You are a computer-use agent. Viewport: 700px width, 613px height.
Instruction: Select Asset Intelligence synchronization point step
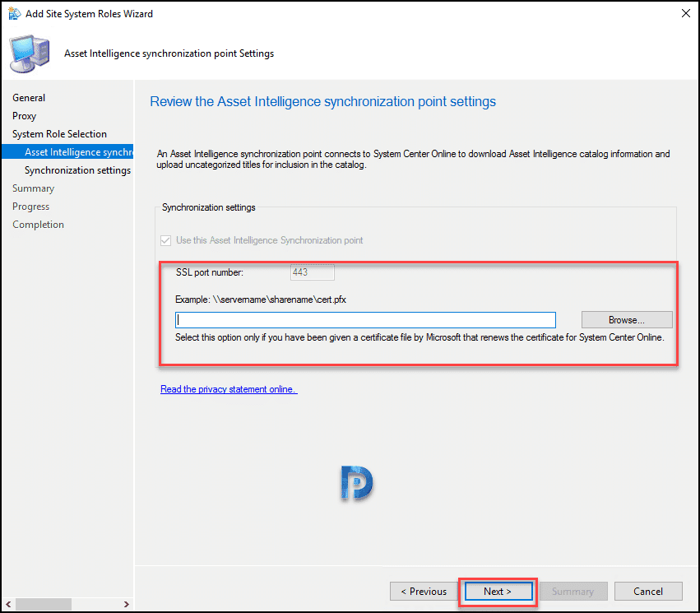tap(67, 152)
